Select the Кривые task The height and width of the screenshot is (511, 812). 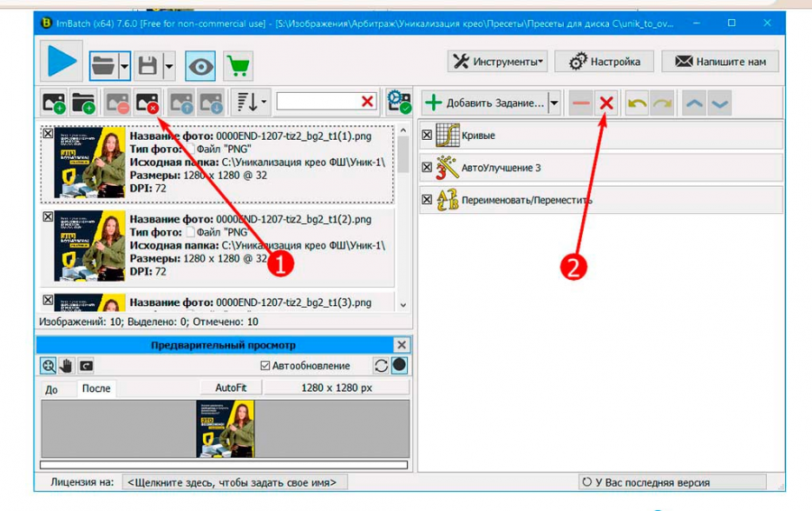tap(601, 135)
